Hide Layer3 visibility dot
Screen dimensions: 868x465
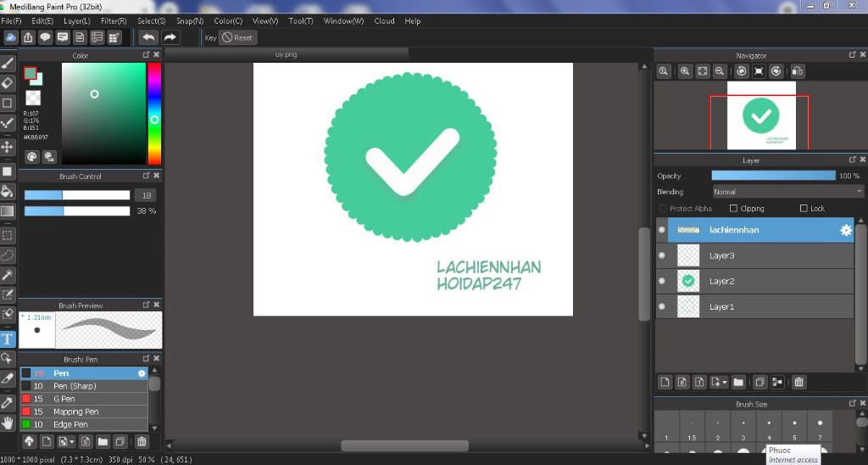tap(661, 255)
